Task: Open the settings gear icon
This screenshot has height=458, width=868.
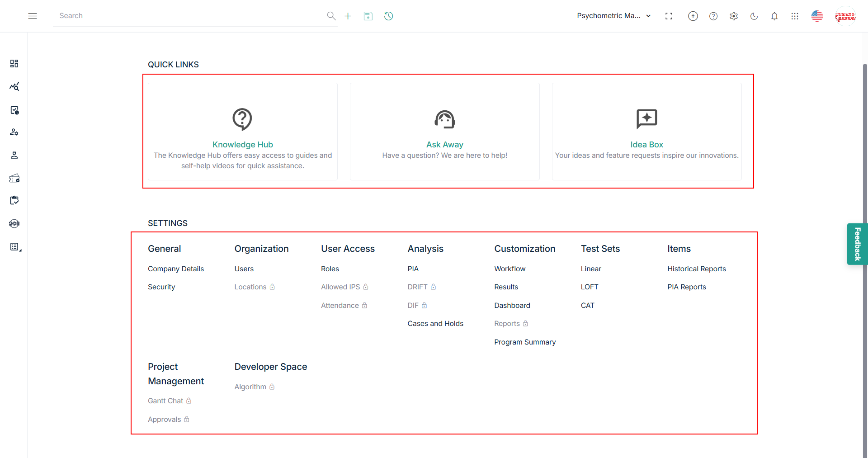Action: click(x=733, y=16)
